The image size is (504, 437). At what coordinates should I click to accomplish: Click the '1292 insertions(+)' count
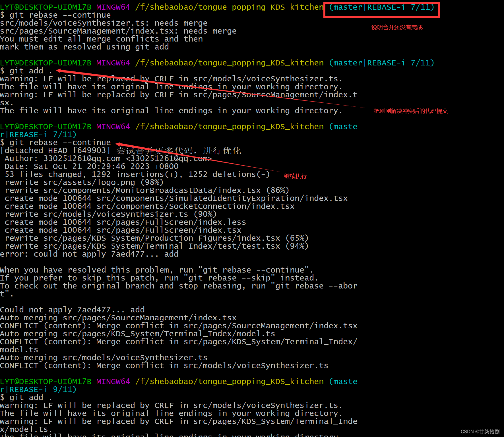pyautogui.click(x=135, y=174)
